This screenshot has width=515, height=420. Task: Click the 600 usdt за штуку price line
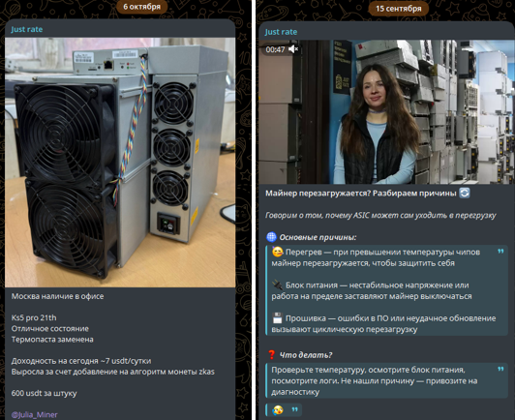[x=44, y=393]
